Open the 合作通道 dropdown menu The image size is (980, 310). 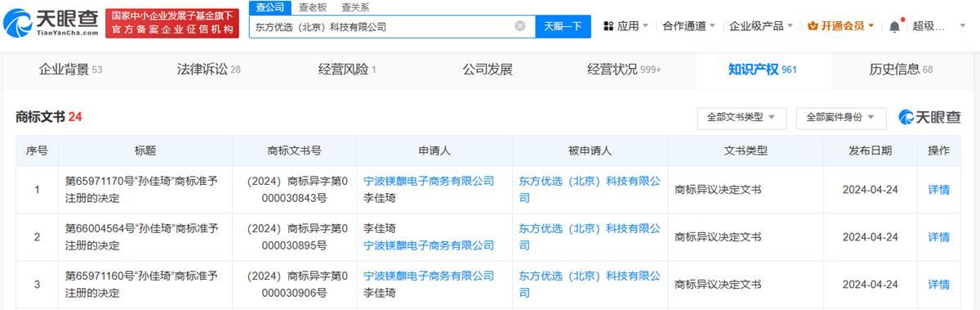click(x=689, y=26)
